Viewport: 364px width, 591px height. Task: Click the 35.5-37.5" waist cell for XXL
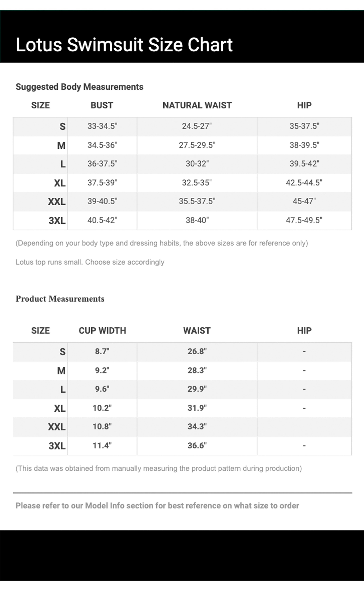coord(197,201)
